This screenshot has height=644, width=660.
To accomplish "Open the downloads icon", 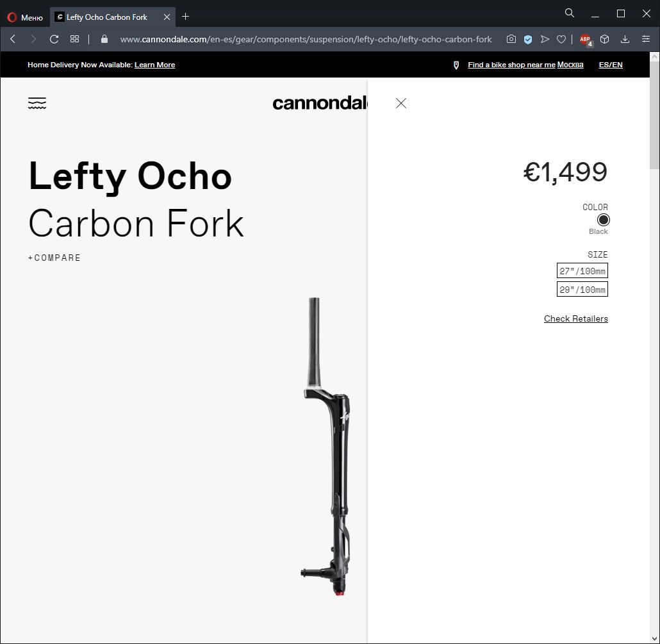I will coord(625,39).
